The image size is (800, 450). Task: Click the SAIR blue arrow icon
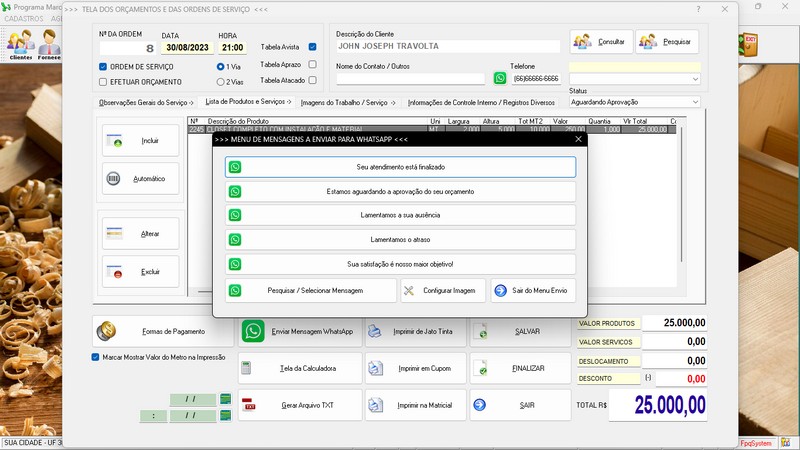point(480,405)
